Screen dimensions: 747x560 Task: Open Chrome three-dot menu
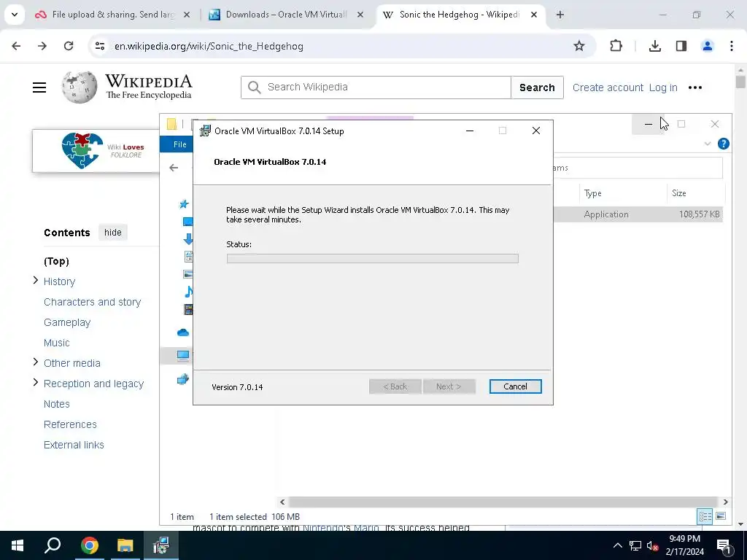[x=732, y=46]
